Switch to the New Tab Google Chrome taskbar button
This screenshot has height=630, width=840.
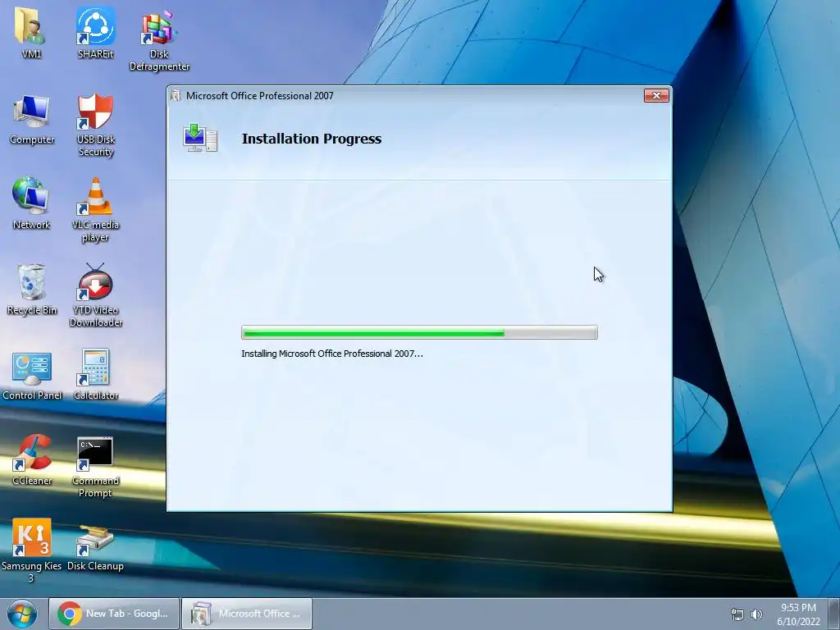(114, 614)
